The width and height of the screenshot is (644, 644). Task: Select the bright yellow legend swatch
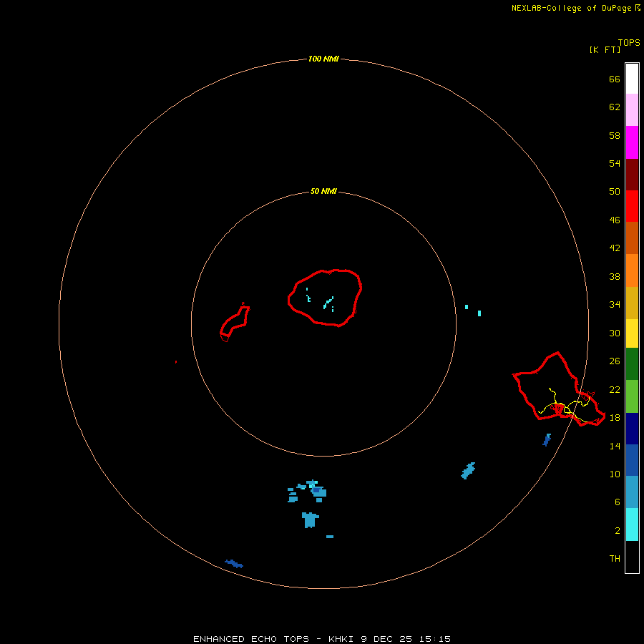tap(632, 333)
